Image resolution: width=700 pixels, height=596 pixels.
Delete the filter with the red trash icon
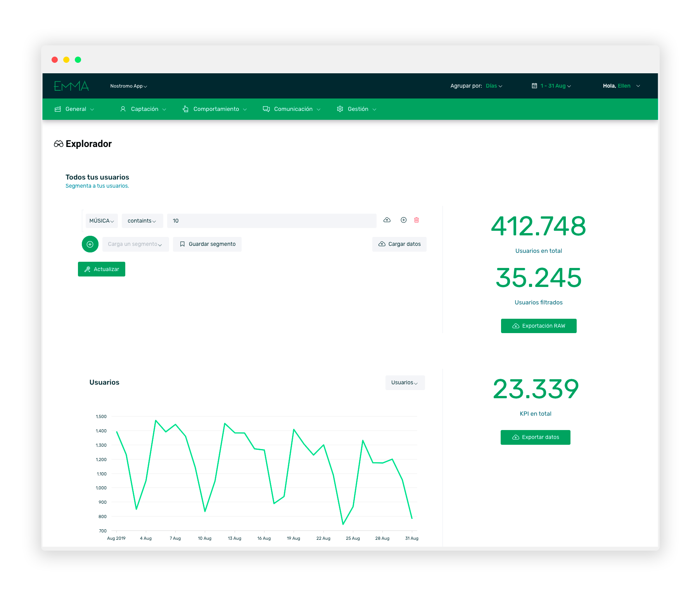point(417,220)
